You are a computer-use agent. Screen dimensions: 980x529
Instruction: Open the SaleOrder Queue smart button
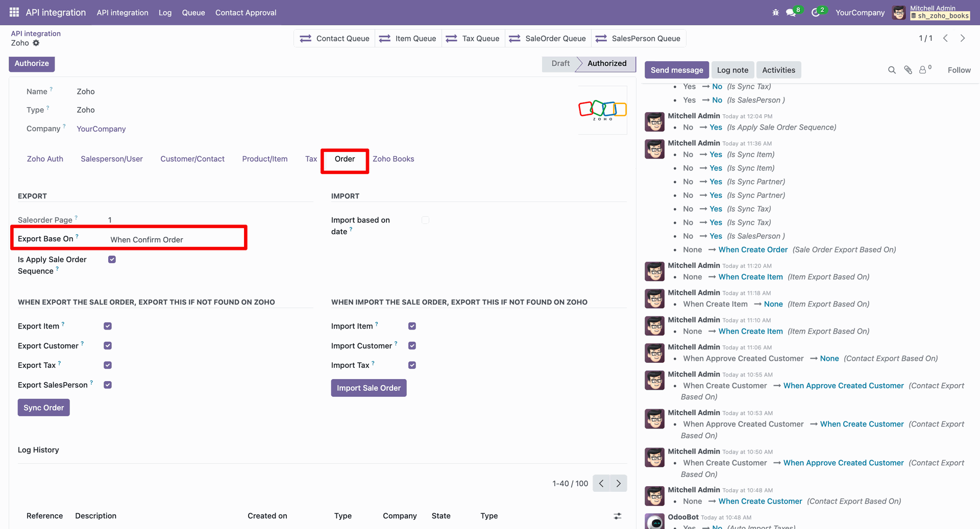tap(548, 38)
